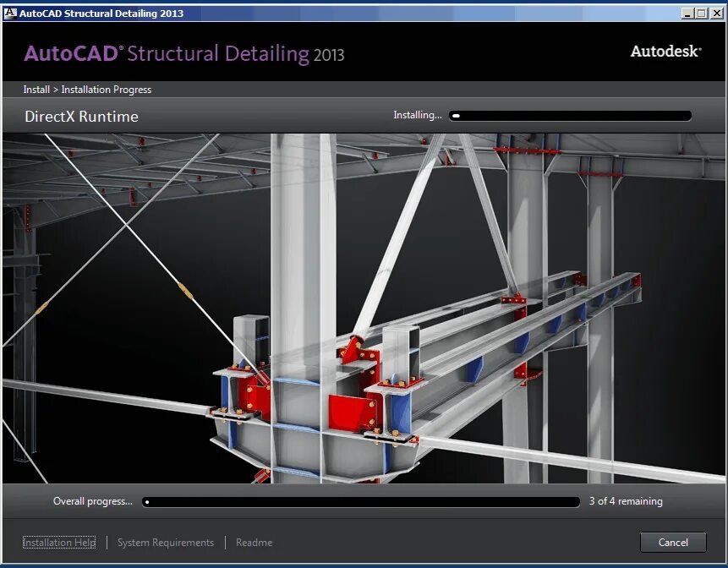Click the DirectX Runtime installing progress bar

click(570, 116)
